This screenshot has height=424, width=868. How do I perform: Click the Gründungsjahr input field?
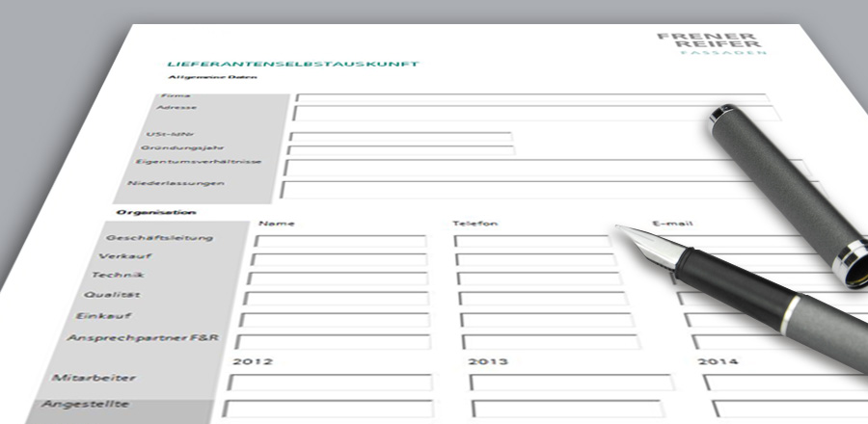pos(400,150)
